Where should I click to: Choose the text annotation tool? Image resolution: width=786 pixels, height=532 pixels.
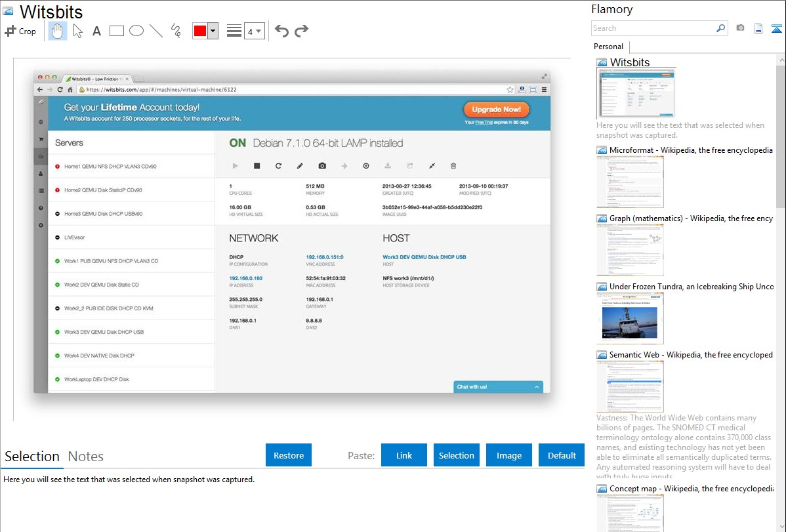tap(96, 31)
